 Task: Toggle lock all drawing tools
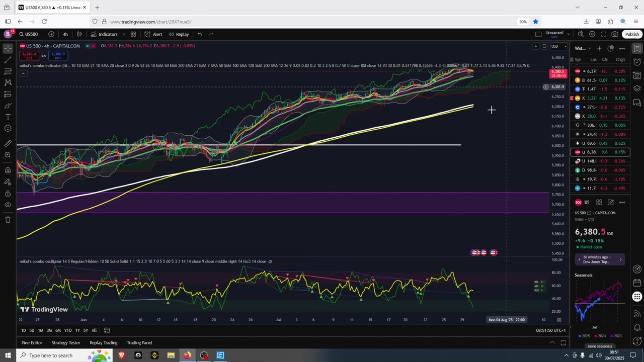click(x=8, y=193)
